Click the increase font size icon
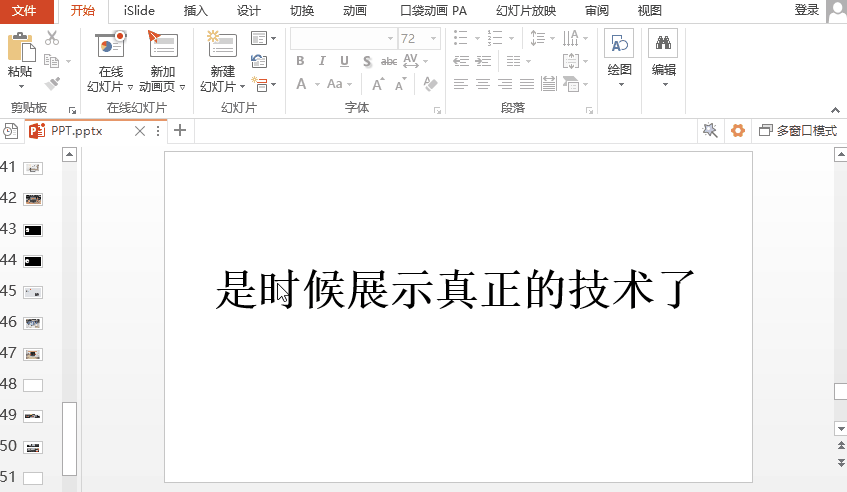The width and height of the screenshot is (847, 492). pos(378,84)
